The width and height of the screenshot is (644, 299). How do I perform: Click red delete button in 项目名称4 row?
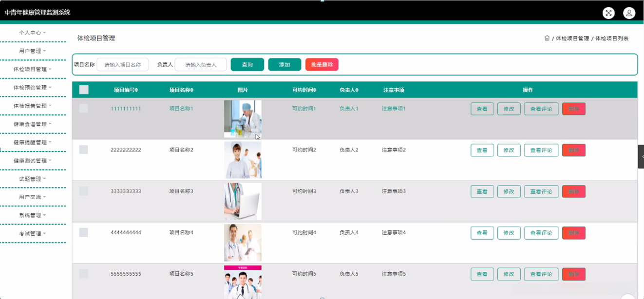574,233
